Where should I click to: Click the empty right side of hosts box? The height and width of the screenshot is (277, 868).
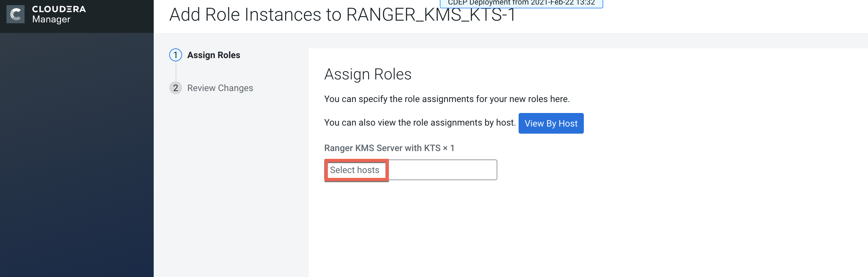click(442, 170)
